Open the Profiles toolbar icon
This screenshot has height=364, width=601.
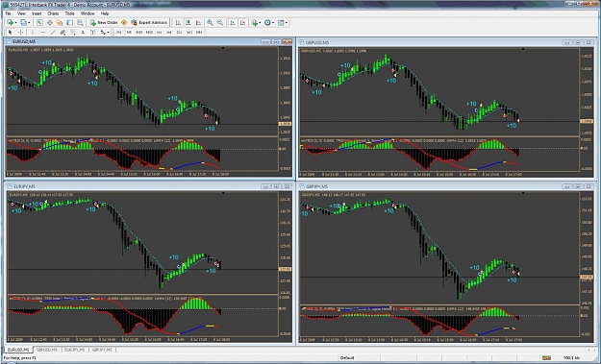point(23,23)
